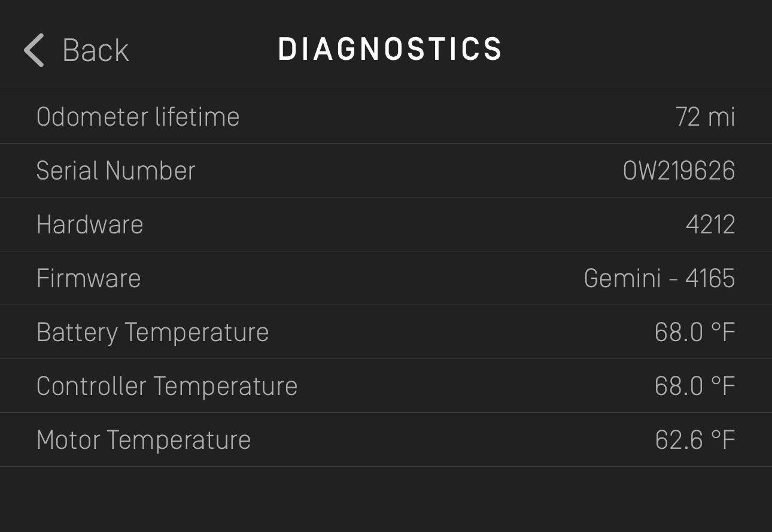Screen dimensions: 772x532
Task: Select the Serial Number label
Action: click(x=116, y=171)
